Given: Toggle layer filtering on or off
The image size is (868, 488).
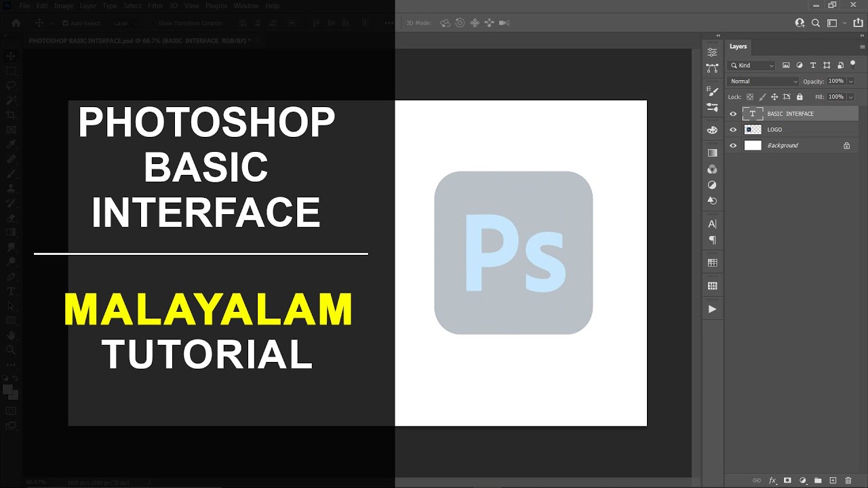Looking at the screenshot, I should coord(853,64).
